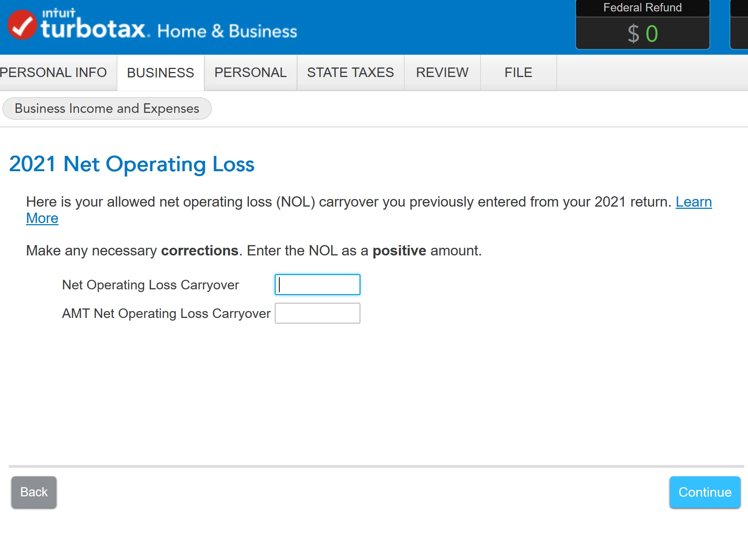Viewport: 748px width, 560px height.
Task: Click the Federal Refund amount display
Action: (642, 34)
